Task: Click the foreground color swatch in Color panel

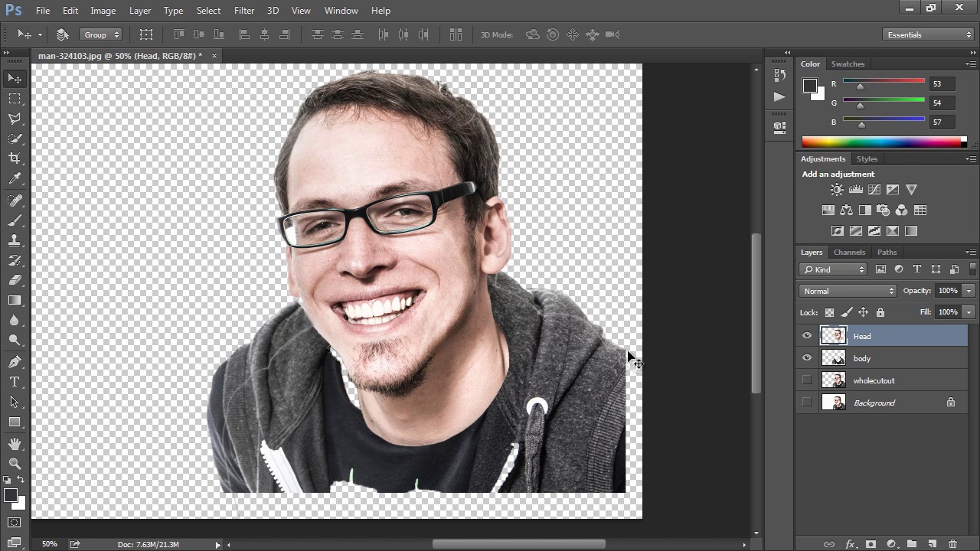Action: click(809, 86)
